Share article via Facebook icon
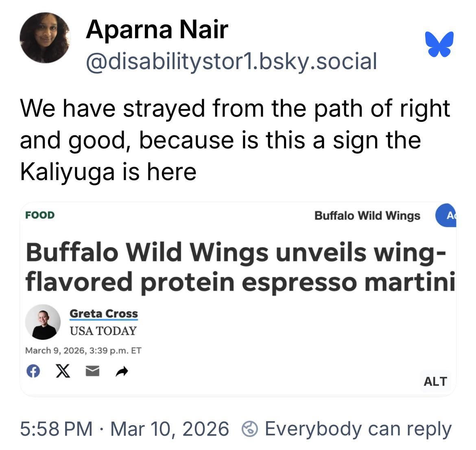 tap(33, 371)
